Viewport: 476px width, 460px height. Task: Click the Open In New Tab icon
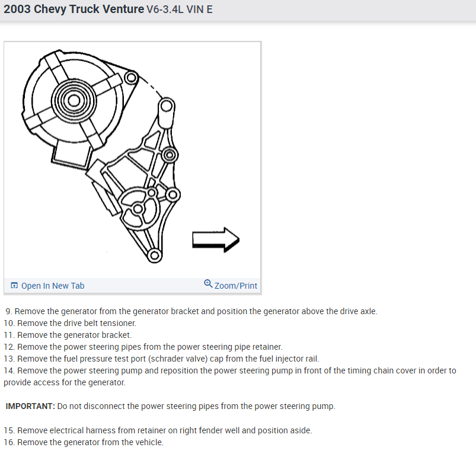coord(14,285)
